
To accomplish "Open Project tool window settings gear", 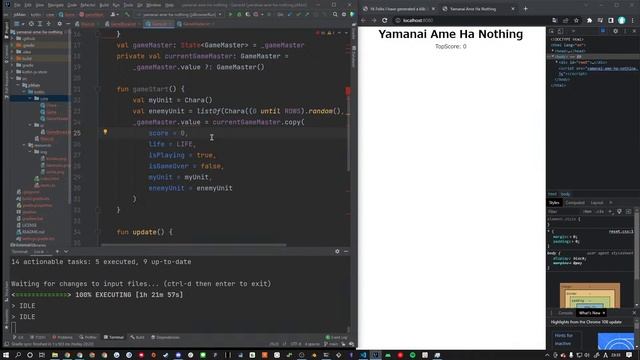I will coord(60,24).
